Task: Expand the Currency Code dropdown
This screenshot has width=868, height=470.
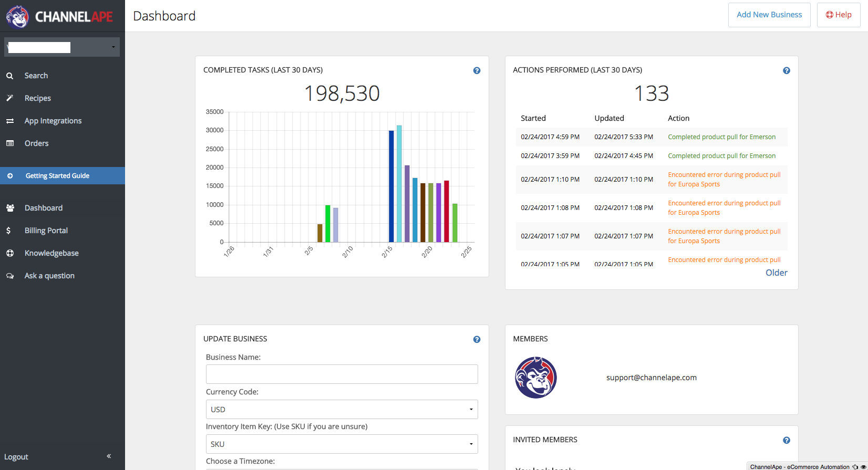Action: point(342,409)
